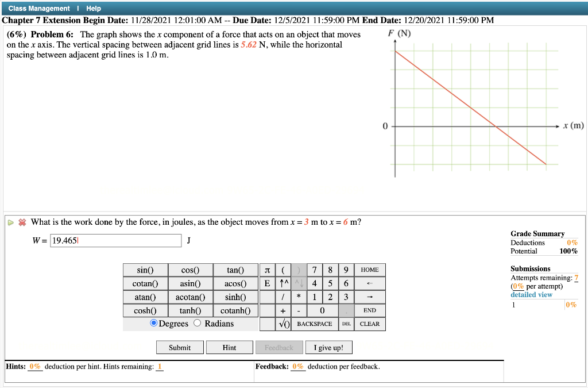Select the sin() function on the calculator

145,270
